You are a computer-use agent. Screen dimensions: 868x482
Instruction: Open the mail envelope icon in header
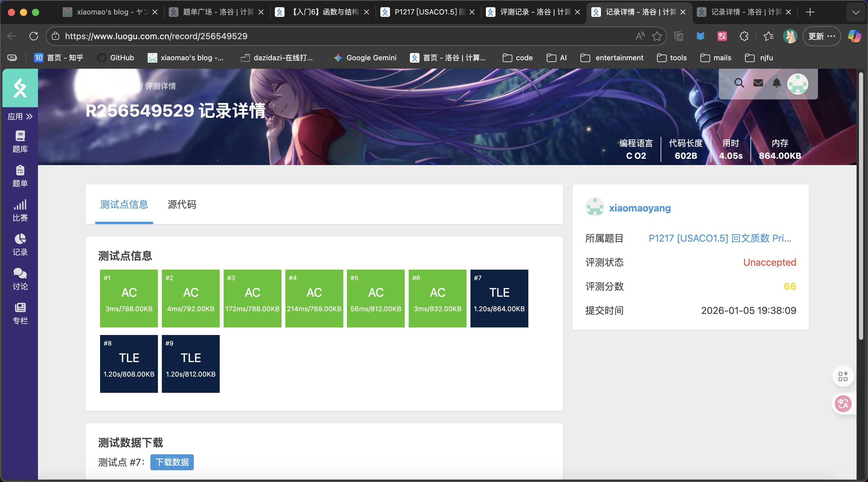tap(758, 83)
